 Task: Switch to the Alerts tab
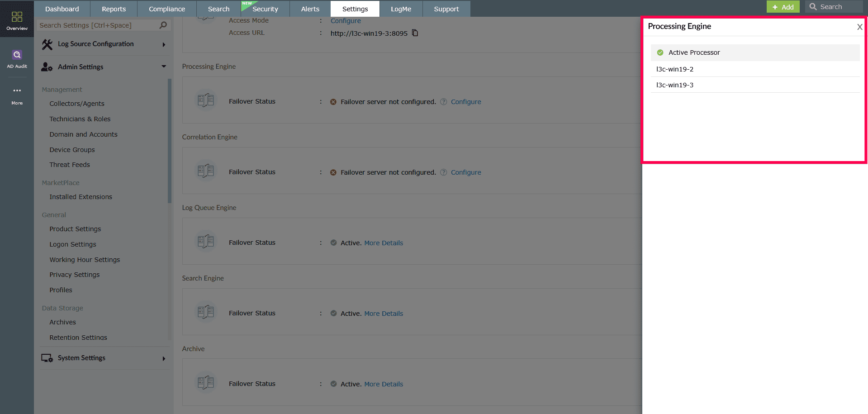click(x=310, y=9)
